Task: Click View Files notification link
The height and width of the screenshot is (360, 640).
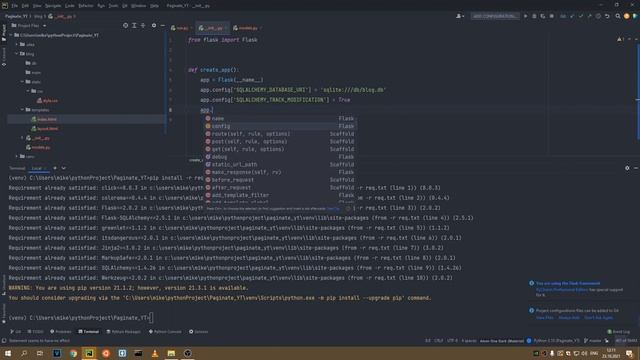Action: 544,318
